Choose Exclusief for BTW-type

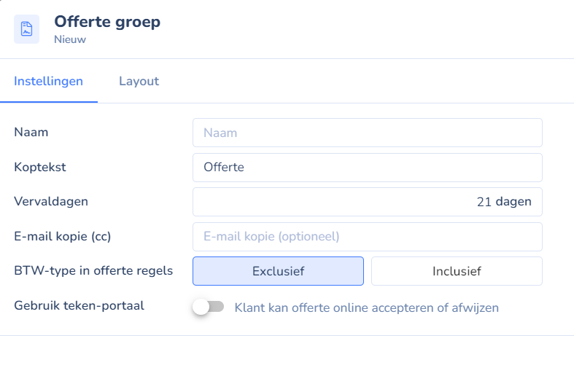278,271
